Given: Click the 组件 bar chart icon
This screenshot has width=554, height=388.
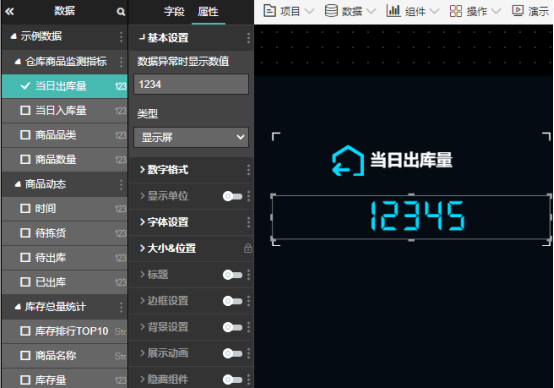Looking at the screenshot, I should 393,11.
